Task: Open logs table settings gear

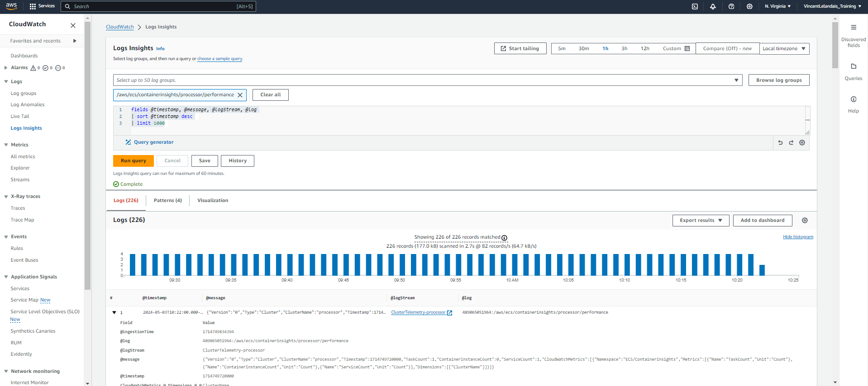Action: tap(805, 221)
